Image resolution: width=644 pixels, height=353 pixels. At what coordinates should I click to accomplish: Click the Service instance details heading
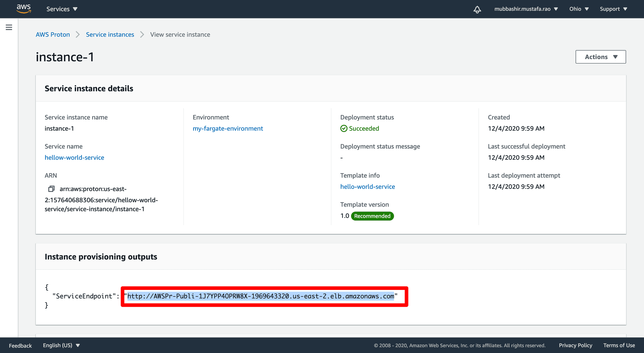[x=89, y=89]
